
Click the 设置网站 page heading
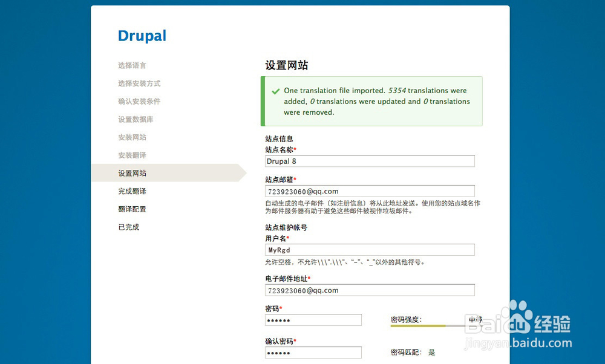click(x=286, y=65)
